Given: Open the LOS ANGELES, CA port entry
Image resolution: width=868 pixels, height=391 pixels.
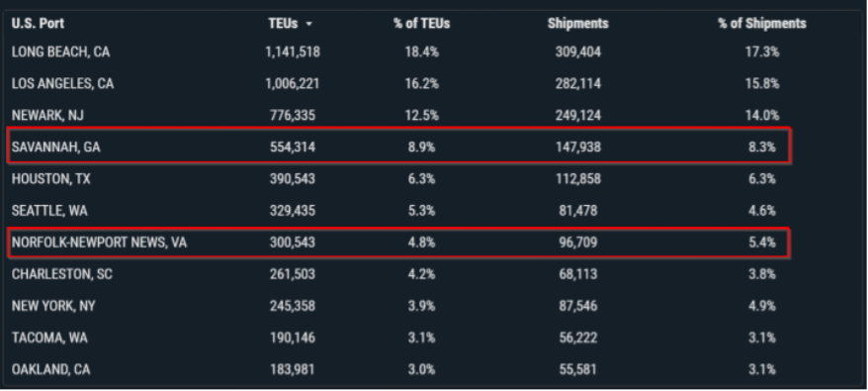Looking at the screenshot, I should click(398, 84).
